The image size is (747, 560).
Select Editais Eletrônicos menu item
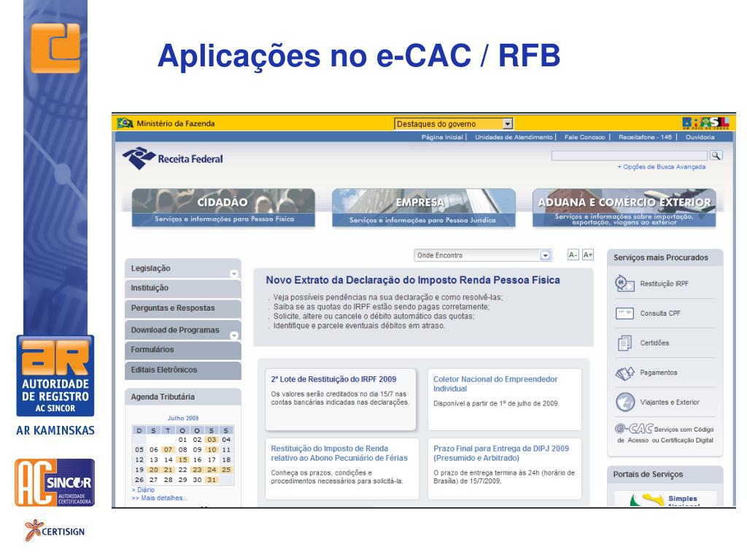(x=183, y=370)
